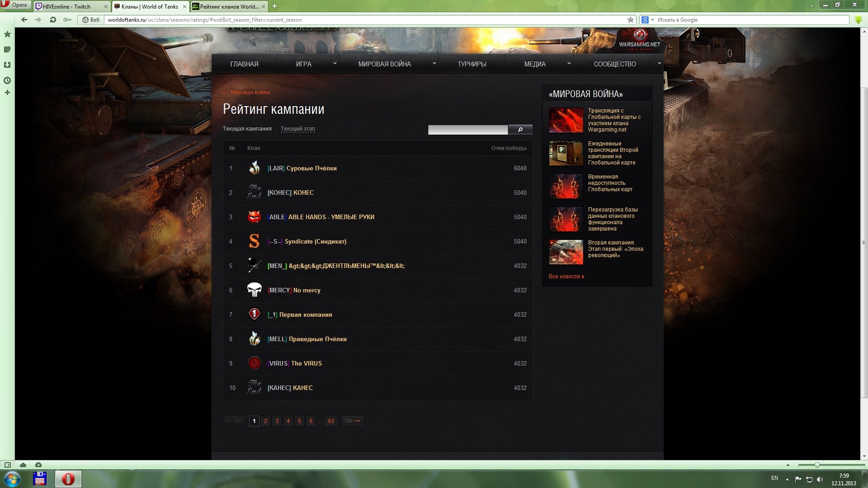Click the [MELL] Праведные Пчёлки icon
868x488 pixels.
point(254,338)
